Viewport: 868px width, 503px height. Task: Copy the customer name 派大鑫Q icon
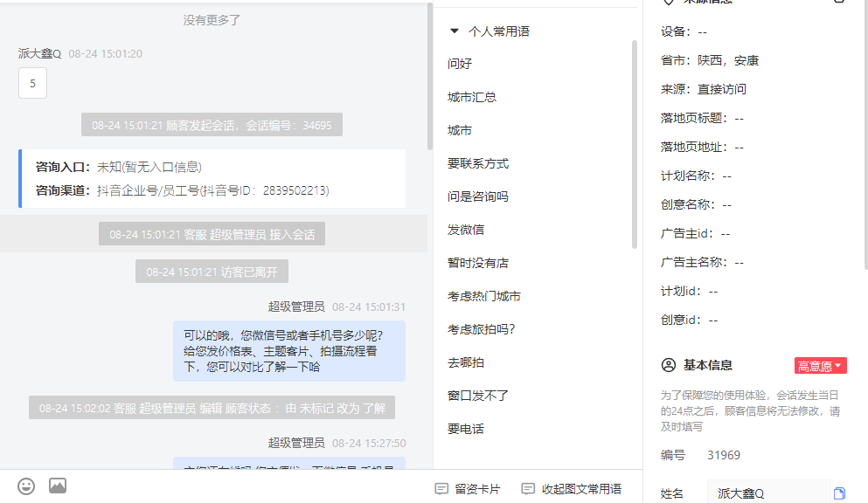point(839,493)
